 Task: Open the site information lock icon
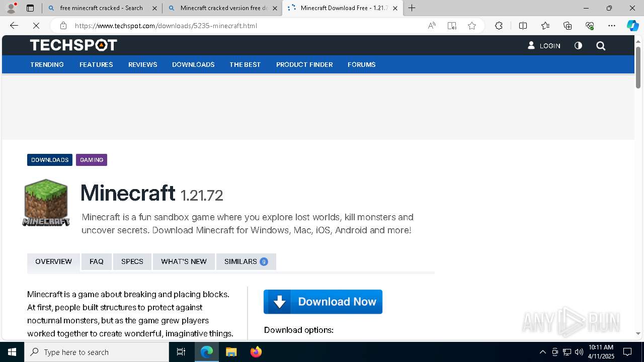[63, 26]
